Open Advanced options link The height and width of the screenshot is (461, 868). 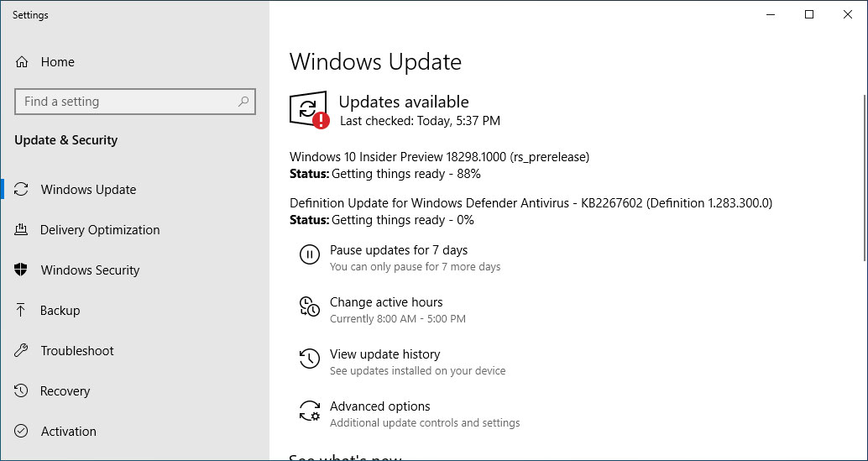(379, 406)
